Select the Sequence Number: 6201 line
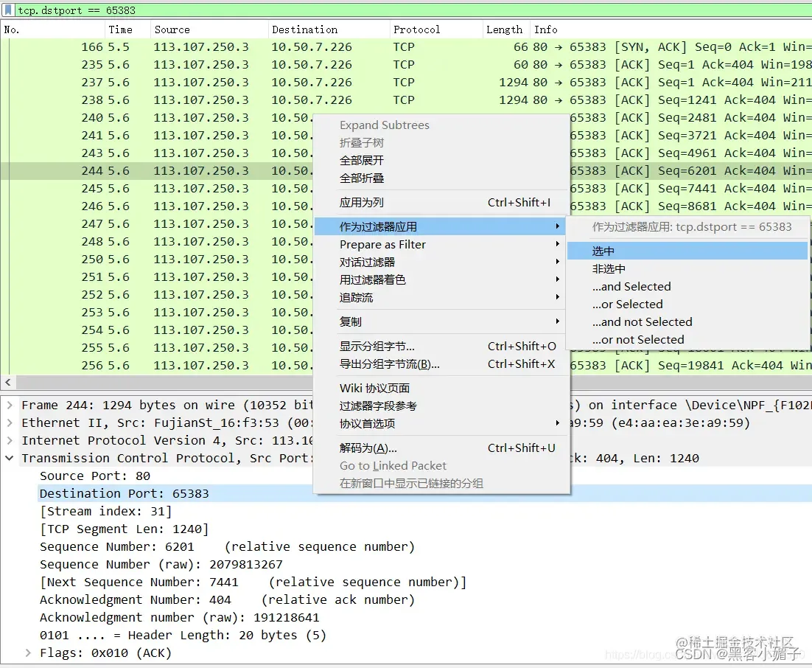812x668 pixels. 228,547
